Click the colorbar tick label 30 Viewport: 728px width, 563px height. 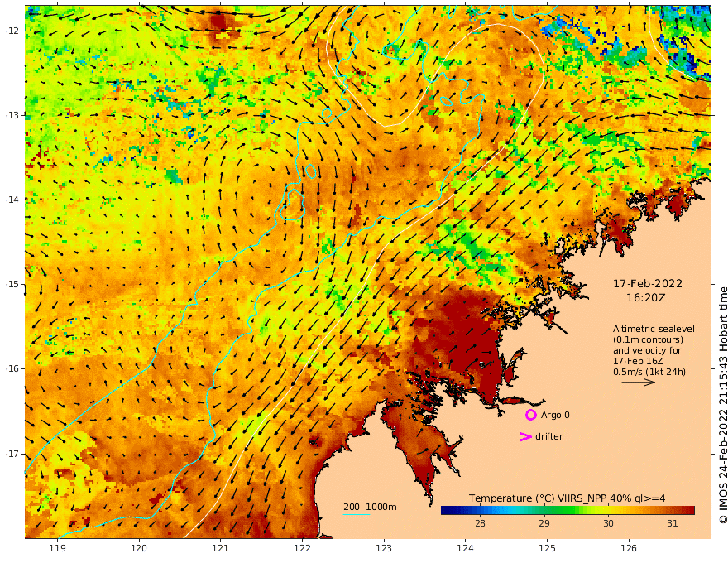(x=608, y=523)
